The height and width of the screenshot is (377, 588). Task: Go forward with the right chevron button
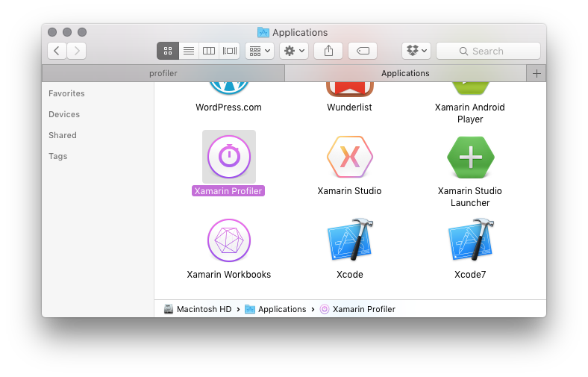(x=77, y=51)
